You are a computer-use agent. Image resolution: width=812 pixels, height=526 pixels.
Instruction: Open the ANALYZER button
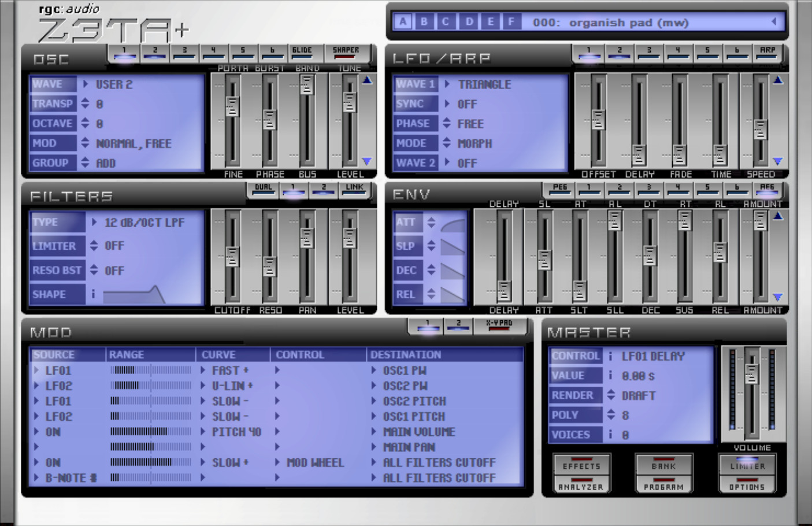point(582,484)
